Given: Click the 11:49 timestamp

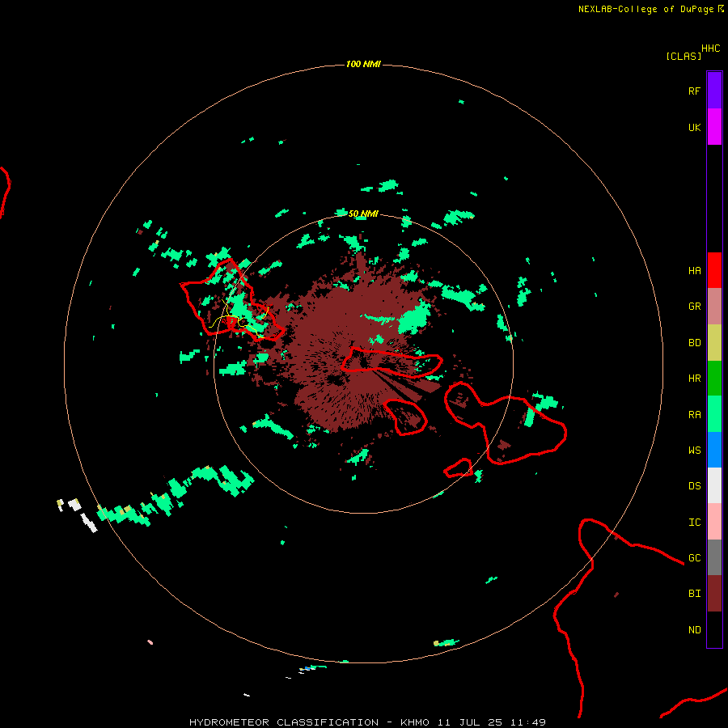Looking at the screenshot, I should pos(528,722).
